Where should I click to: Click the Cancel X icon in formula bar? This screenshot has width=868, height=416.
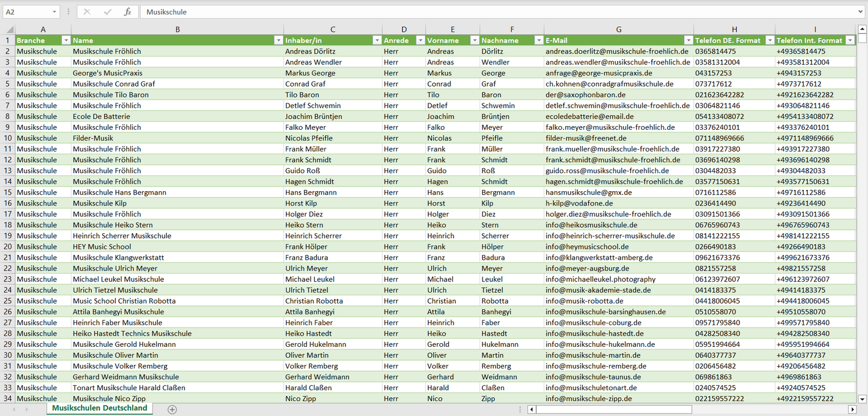pos(87,12)
